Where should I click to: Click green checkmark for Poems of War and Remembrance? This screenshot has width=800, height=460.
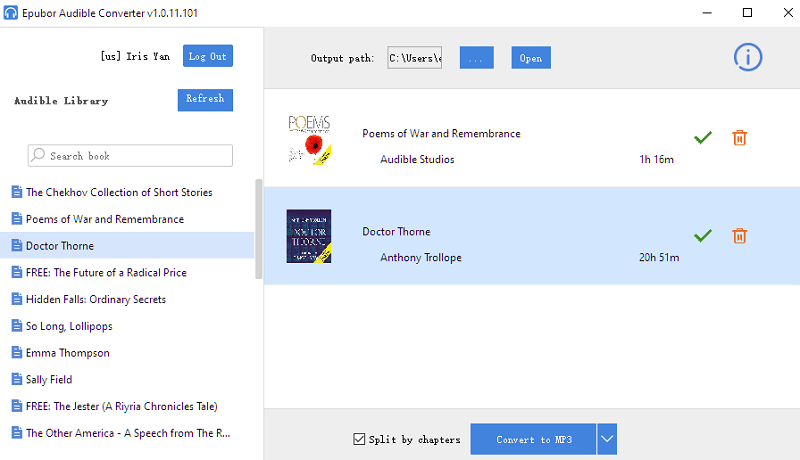[703, 137]
